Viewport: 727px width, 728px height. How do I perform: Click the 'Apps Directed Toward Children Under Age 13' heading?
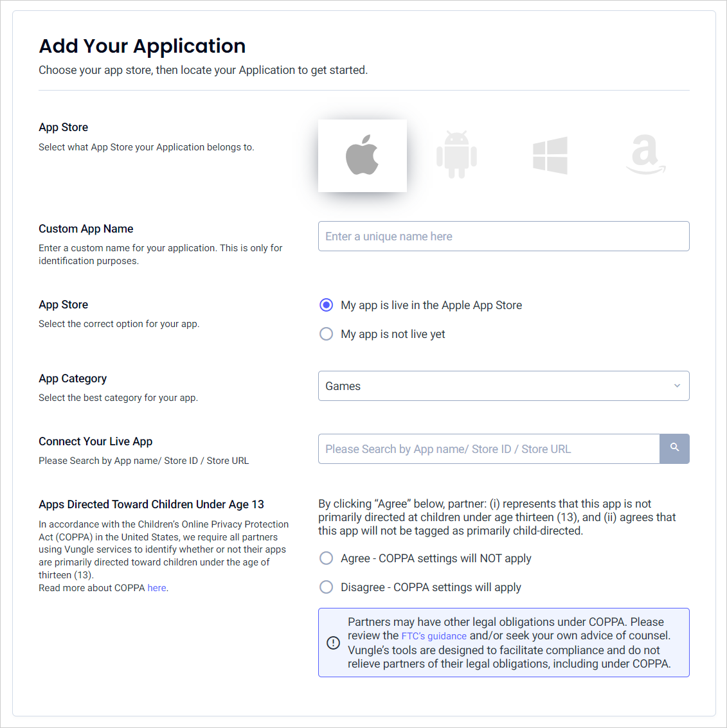click(x=151, y=504)
